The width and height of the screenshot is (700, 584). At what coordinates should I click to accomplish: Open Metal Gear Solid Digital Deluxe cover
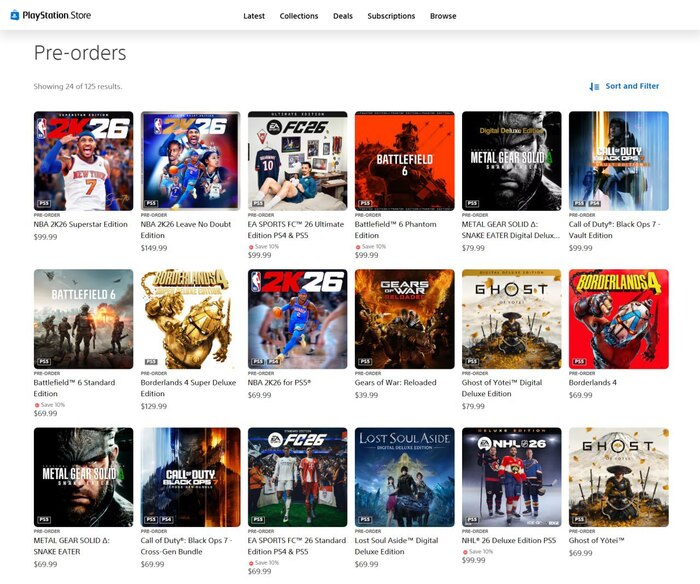(512, 161)
